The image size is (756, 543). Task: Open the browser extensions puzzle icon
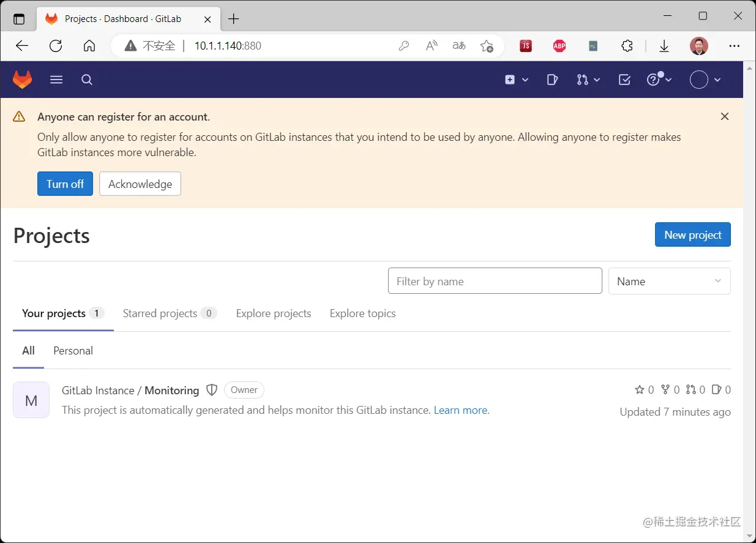627,46
